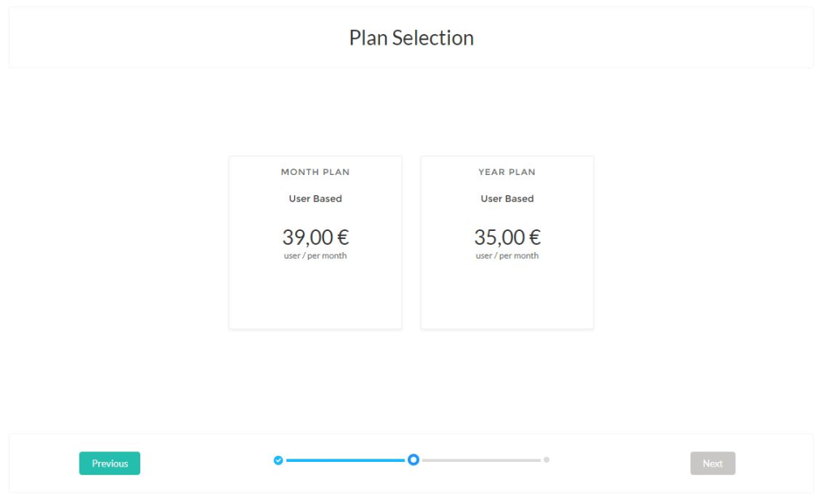Click User Based label in Month Plan
Viewport: 830px width, 504px height.
[315, 199]
